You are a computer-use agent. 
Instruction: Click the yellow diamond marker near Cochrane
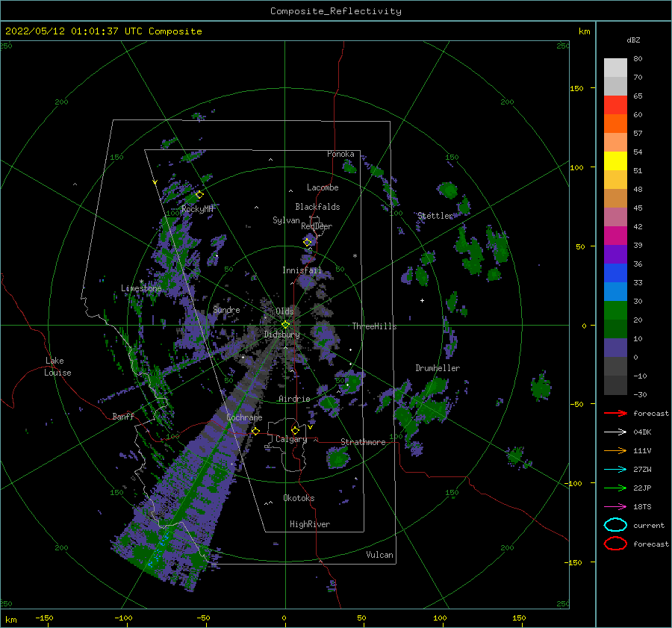point(255,432)
